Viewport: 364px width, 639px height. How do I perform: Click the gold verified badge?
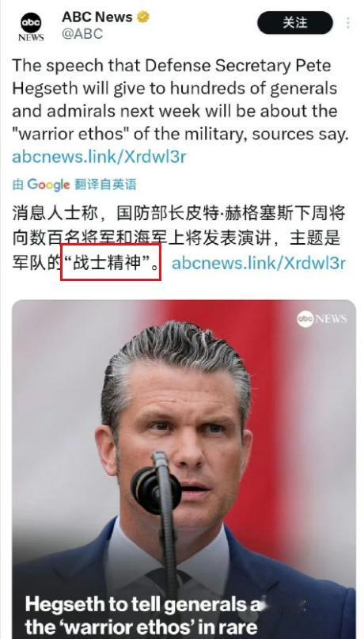click(x=143, y=17)
